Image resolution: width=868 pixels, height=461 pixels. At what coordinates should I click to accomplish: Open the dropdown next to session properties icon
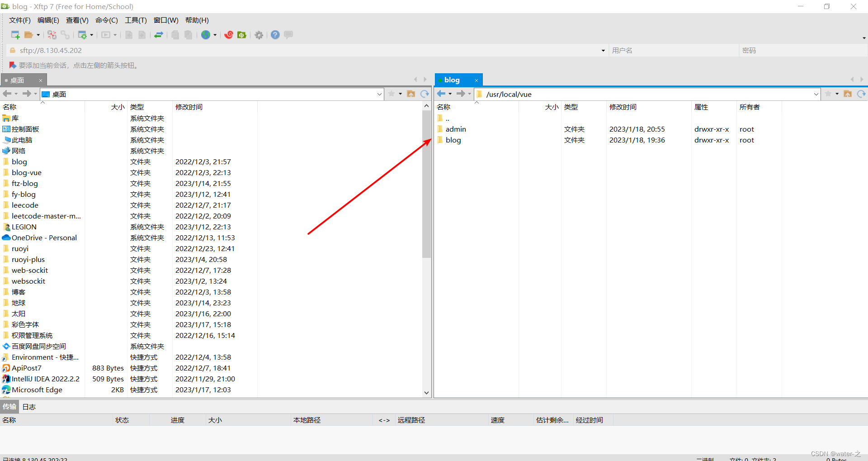click(91, 35)
